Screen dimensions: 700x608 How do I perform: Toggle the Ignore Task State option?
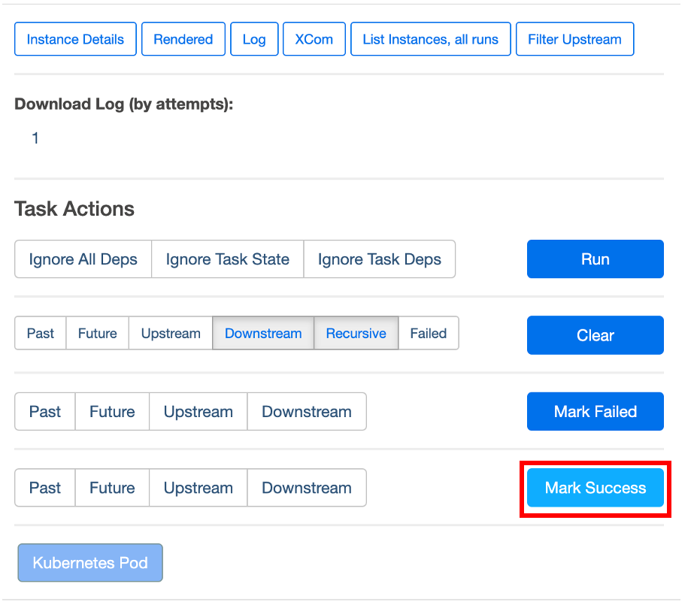[x=227, y=259]
